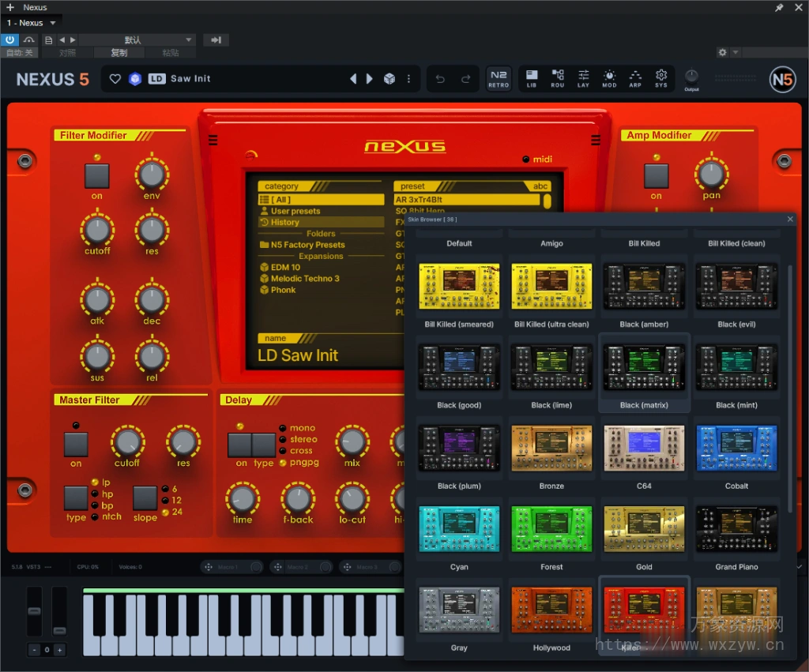Toggle the Amp Modifier on button
Image resolution: width=809 pixels, height=672 pixels.
pos(656,176)
